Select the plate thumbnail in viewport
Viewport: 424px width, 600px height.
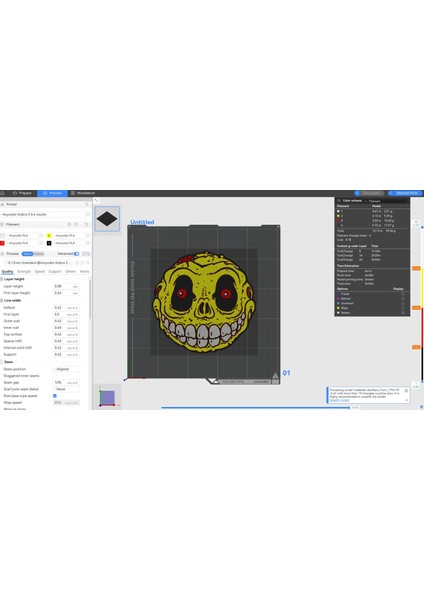point(107,219)
